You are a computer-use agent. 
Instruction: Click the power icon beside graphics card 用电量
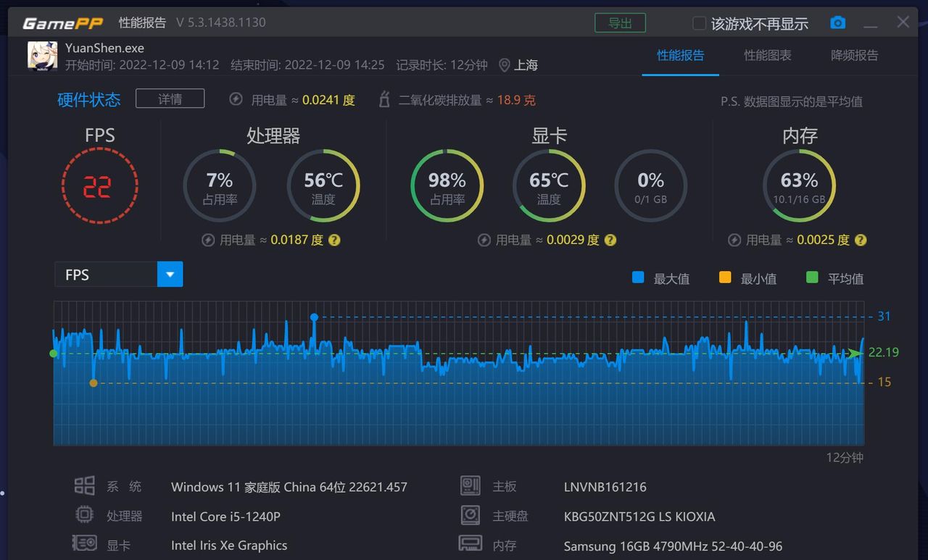coord(484,240)
